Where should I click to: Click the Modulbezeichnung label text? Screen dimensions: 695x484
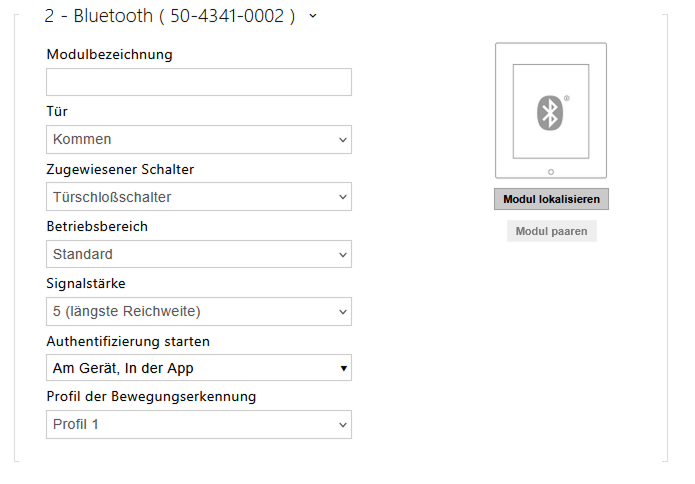pyautogui.click(x=109, y=54)
